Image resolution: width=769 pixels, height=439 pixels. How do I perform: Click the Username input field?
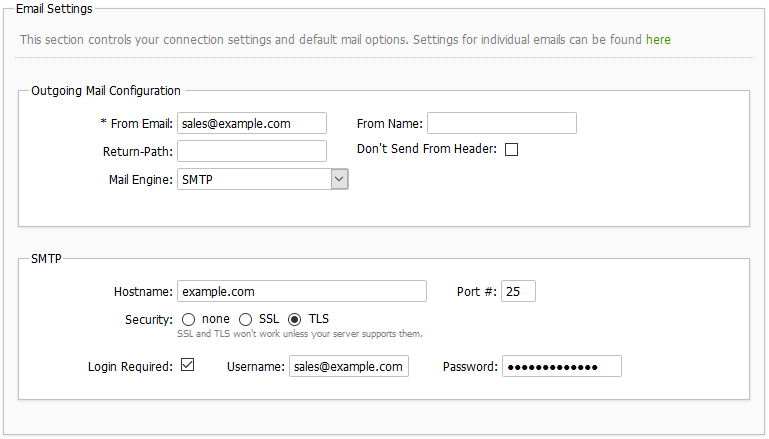point(349,367)
